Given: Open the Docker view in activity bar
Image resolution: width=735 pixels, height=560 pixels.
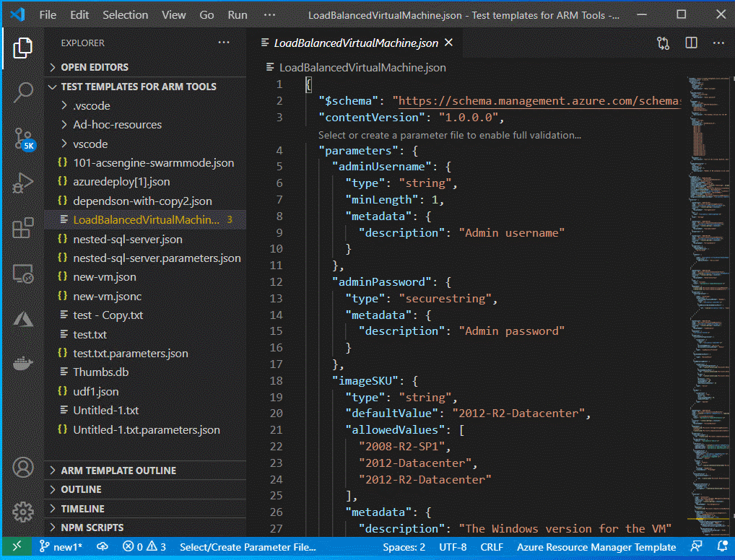Looking at the screenshot, I should tap(22, 363).
